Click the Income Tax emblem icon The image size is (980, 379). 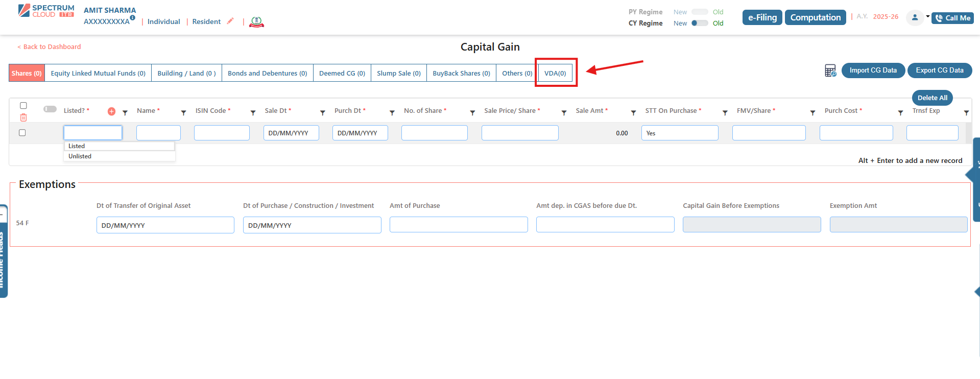pyautogui.click(x=256, y=22)
